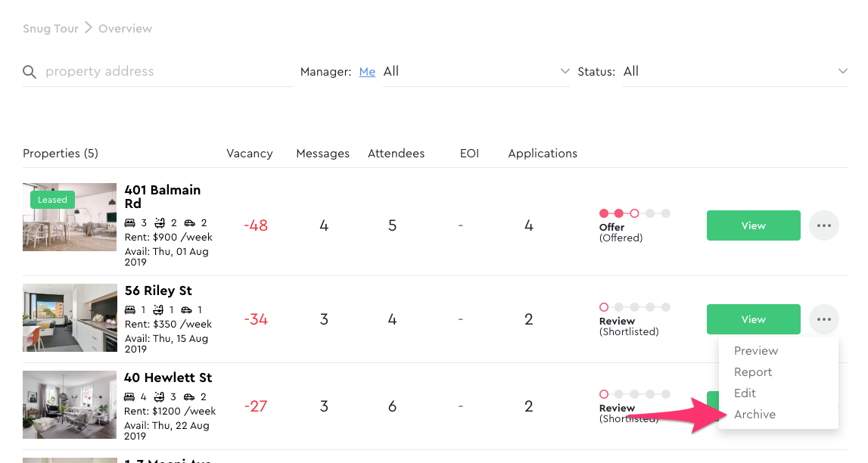Click the Properties (5) heading
The width and height of the screenshot is (868, 463).
(x=61, y=154)
